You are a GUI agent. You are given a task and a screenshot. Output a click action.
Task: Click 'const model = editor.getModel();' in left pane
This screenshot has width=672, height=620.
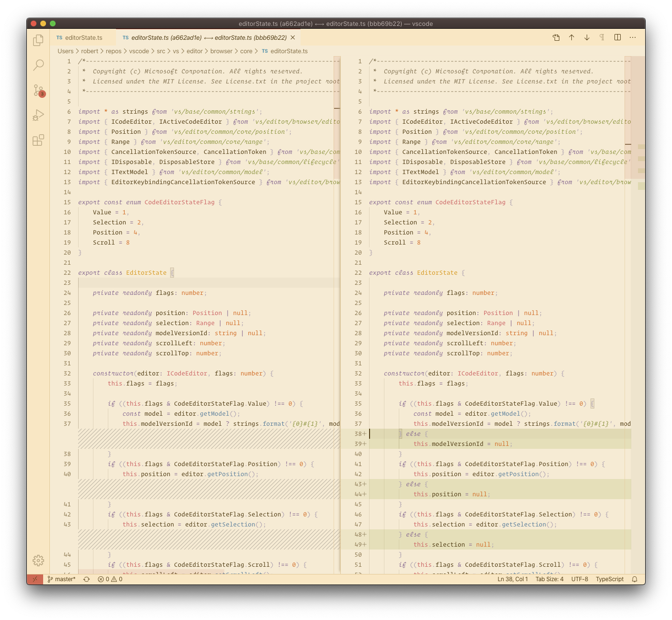(x=181, y=413)
